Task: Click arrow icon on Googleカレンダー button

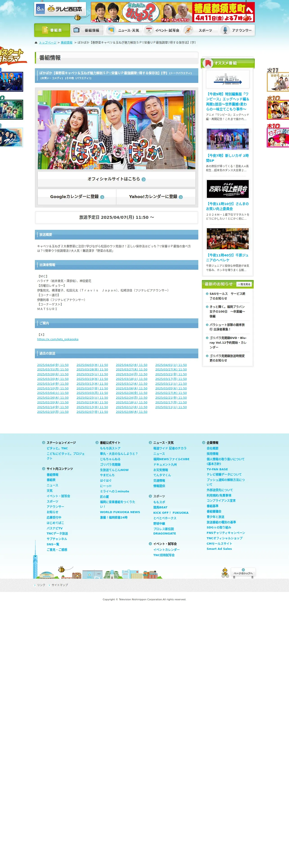Action: click(x=102, y=197)
